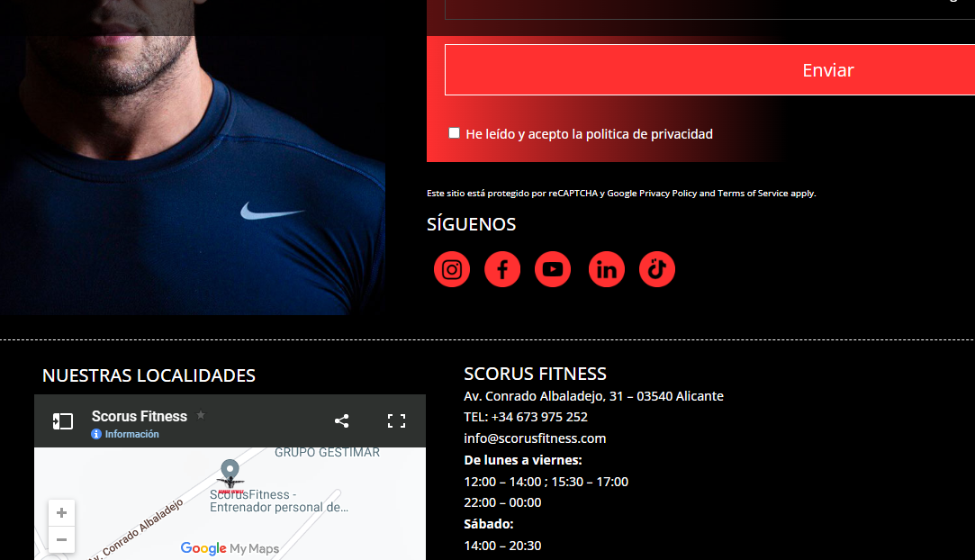Share the Scorus Fitness map
This screenshot has width=975, height=560.
click(x=341, y=420)
